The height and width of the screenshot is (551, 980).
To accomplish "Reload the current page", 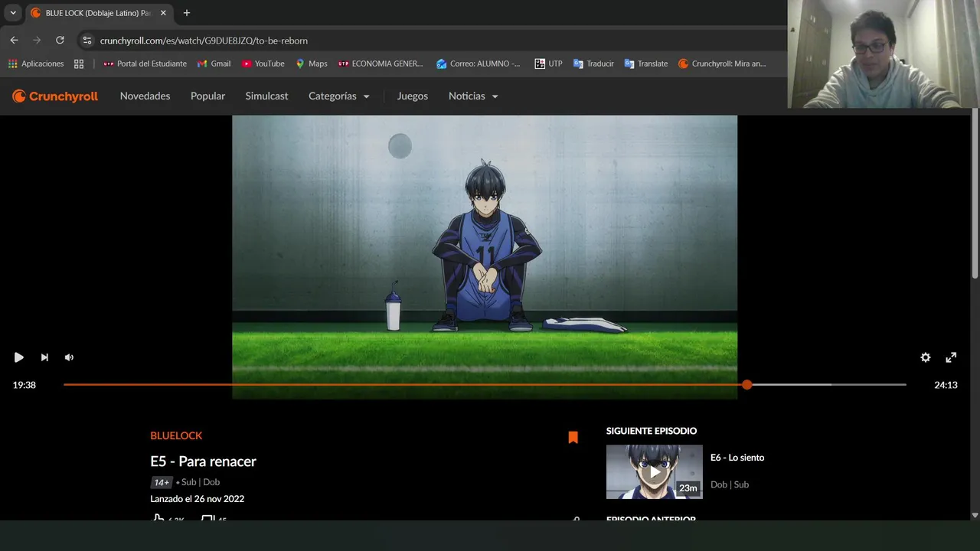I will click(x=60, y=40).
